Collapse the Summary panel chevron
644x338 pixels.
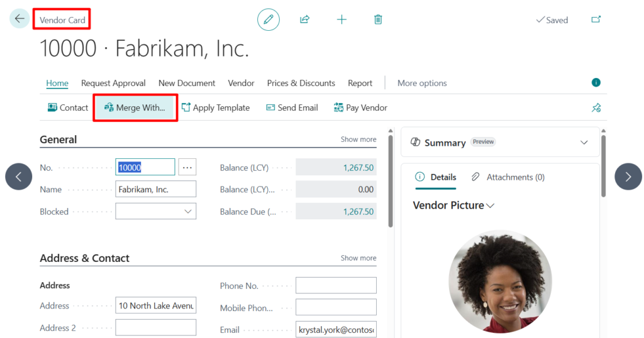tap(584, 143)
